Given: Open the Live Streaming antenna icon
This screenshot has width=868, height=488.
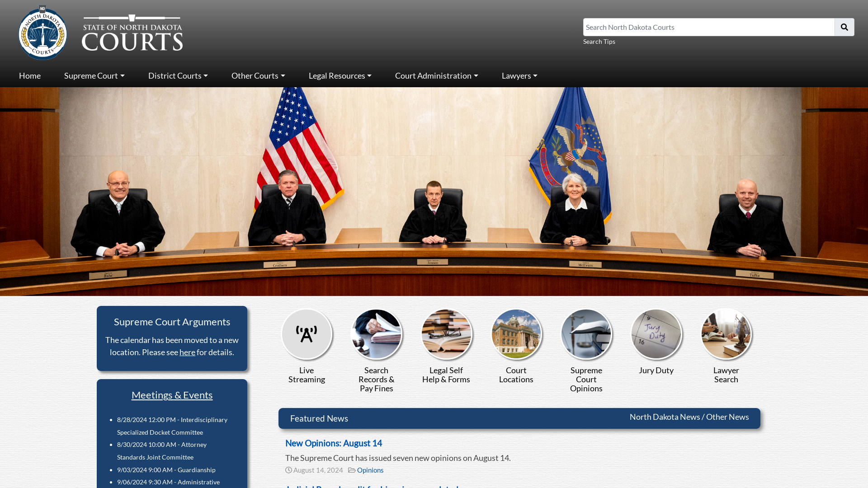Looking at the screenshot, I should coord(307,334).
